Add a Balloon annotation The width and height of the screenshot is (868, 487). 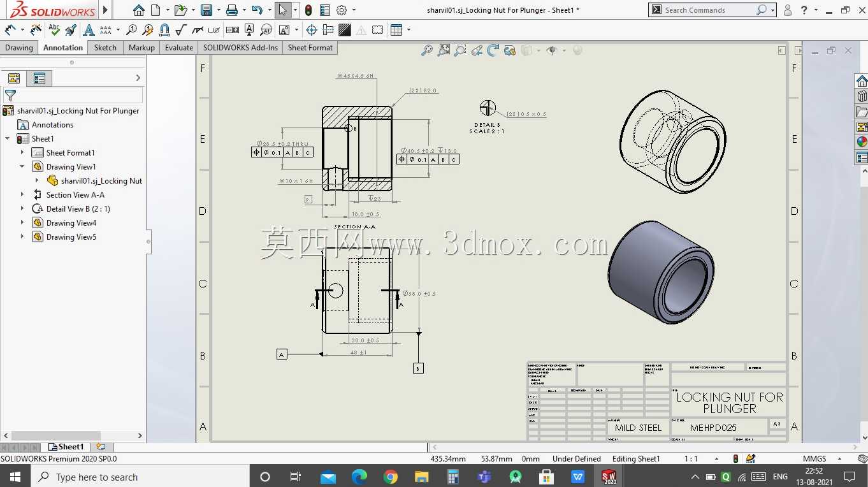[131, 29]
